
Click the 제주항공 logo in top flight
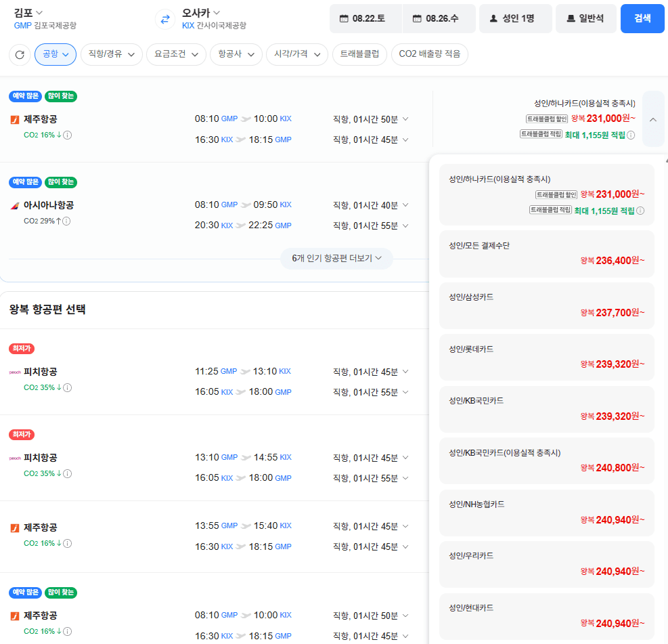pos(14,120)
